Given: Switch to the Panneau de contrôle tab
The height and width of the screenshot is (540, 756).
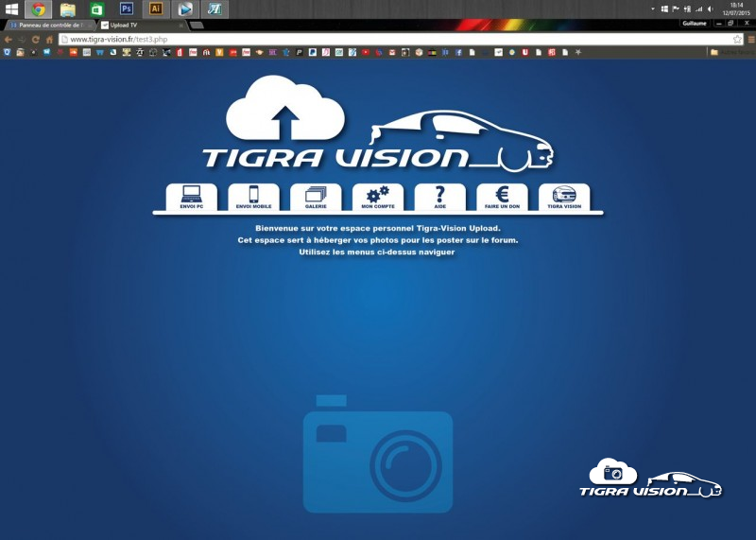Looking at the screenshot, I should (x=49, y=26).
